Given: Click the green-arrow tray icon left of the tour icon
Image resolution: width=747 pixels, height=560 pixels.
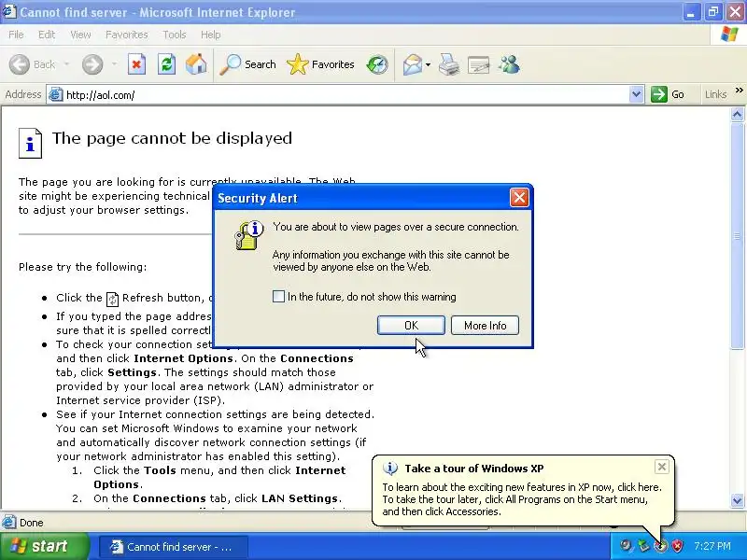Looking at the screenshot, I should [x=643, y=546].
